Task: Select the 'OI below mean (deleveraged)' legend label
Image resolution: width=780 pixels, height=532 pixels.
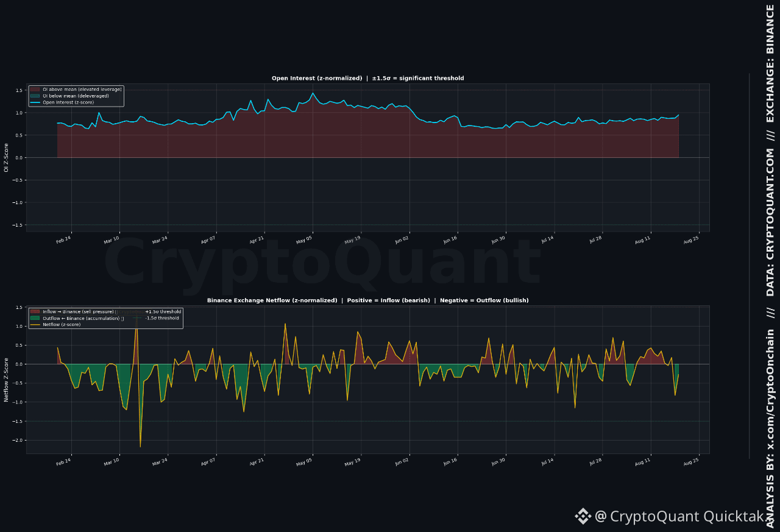Action: point(76,96)
